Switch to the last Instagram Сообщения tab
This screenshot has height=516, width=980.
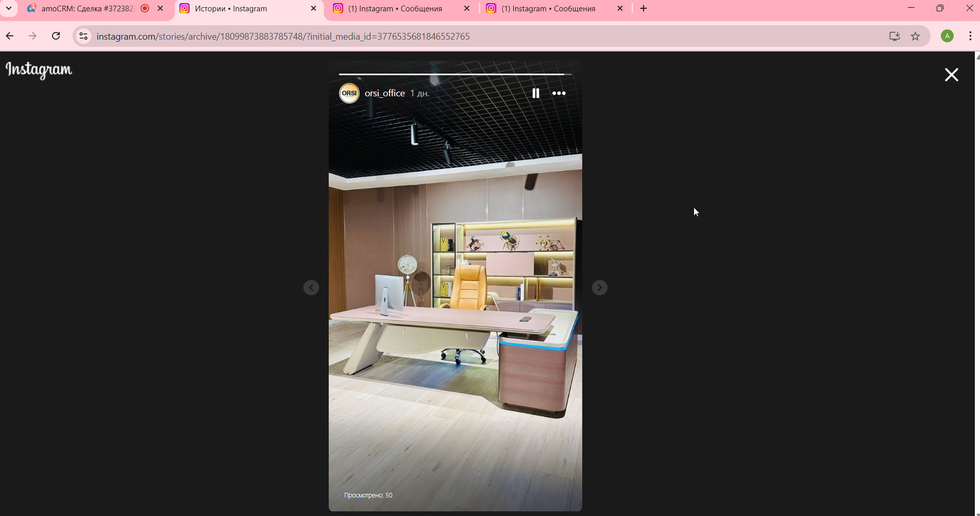click(549, 9)
